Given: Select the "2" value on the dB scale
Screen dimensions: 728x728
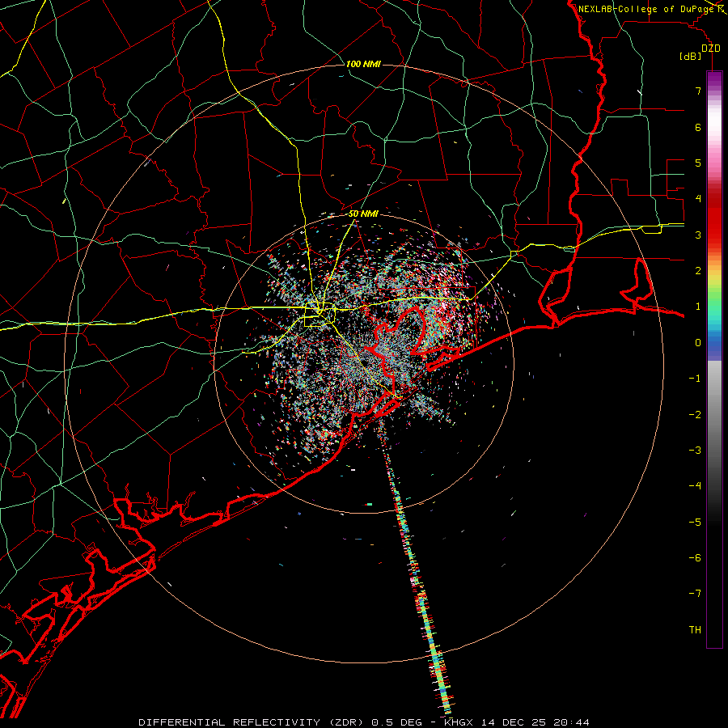Looking at the screenshot, I should (x=698, y=271).
